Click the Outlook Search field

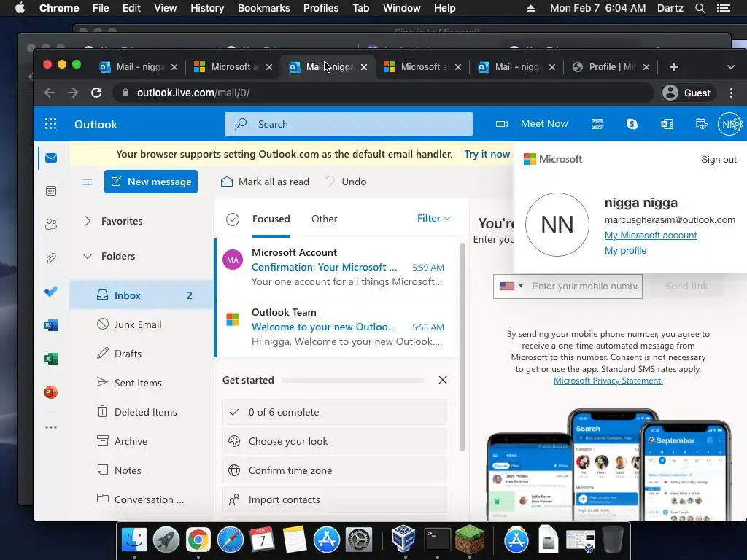click(x=349, y=124)
